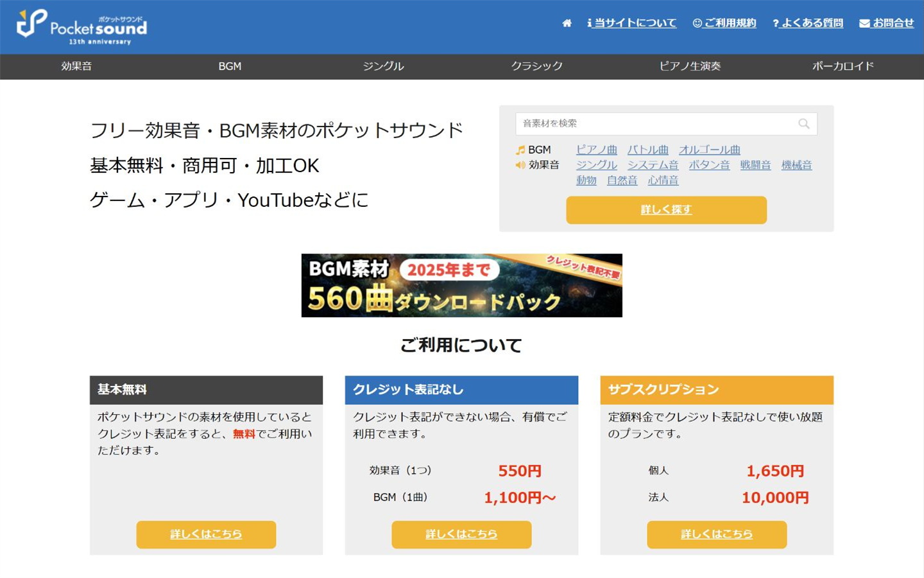924x578 pixels.
Task: Click the 10,000円 corporate plan price
Action: click(x=775, y=498)
